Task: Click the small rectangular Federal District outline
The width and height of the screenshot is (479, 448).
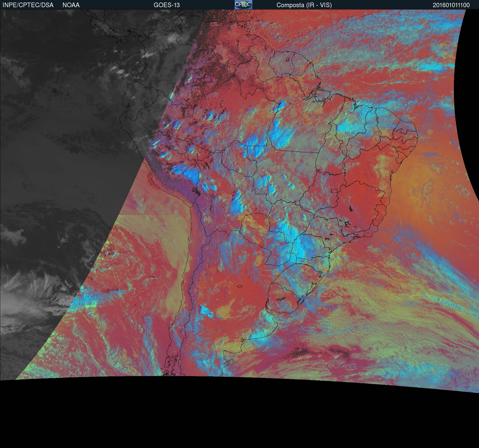Action: pyautogui.click(x=334, y=190)
